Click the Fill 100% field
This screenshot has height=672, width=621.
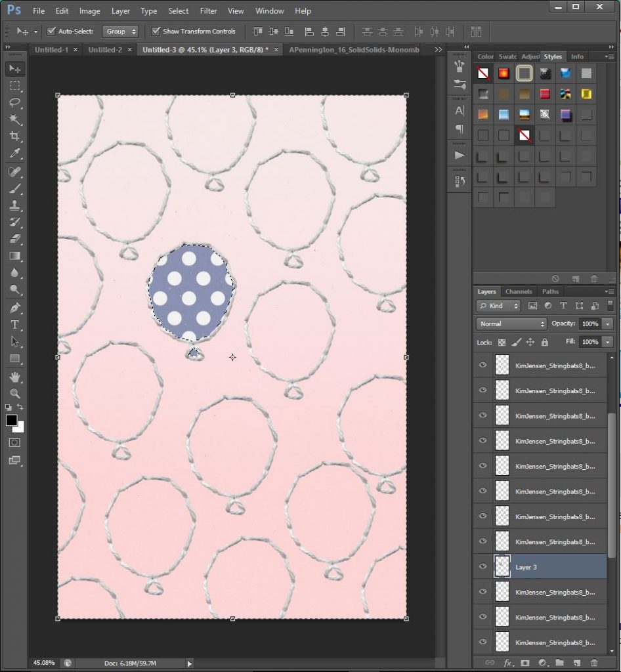click(589, 342)
